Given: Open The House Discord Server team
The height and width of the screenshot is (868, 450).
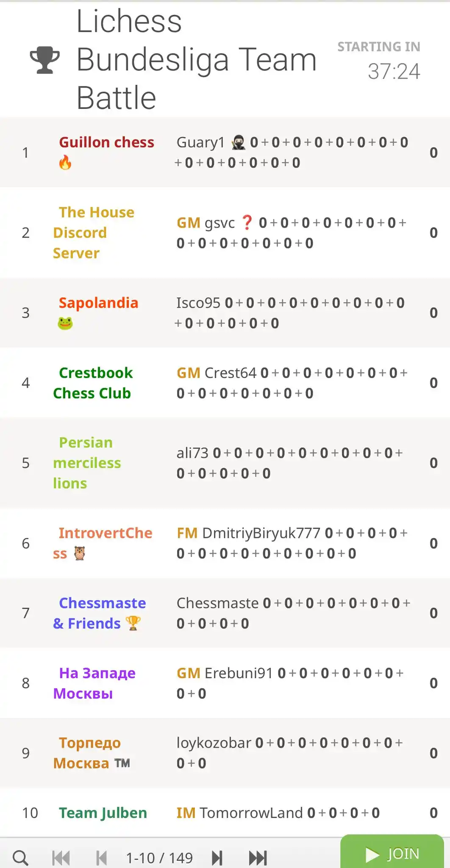Looking at the screenshot, I should (94, 233).
